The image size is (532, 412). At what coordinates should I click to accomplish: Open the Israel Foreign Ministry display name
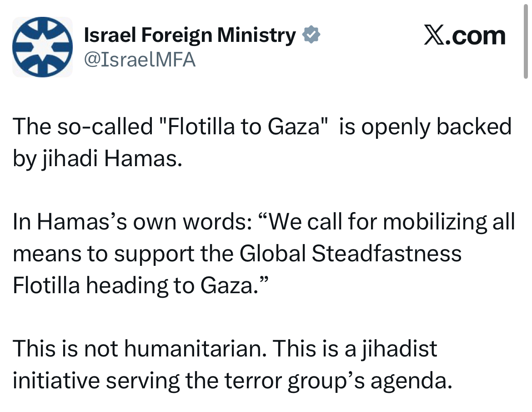point(190,36)
